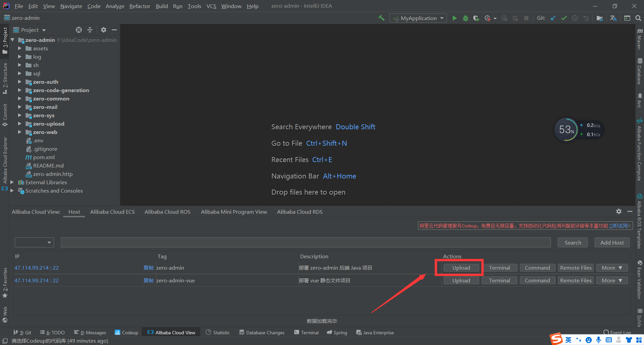Screen dimensions: 644x345
Task: Close the Codeup promotion banner
Action: click(630, 226)
